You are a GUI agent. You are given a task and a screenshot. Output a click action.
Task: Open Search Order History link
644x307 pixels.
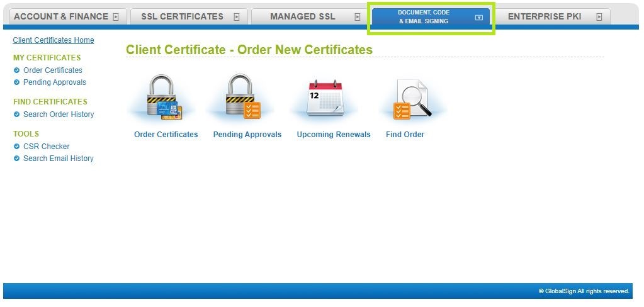pyautogui.click(x=59, y=114)
